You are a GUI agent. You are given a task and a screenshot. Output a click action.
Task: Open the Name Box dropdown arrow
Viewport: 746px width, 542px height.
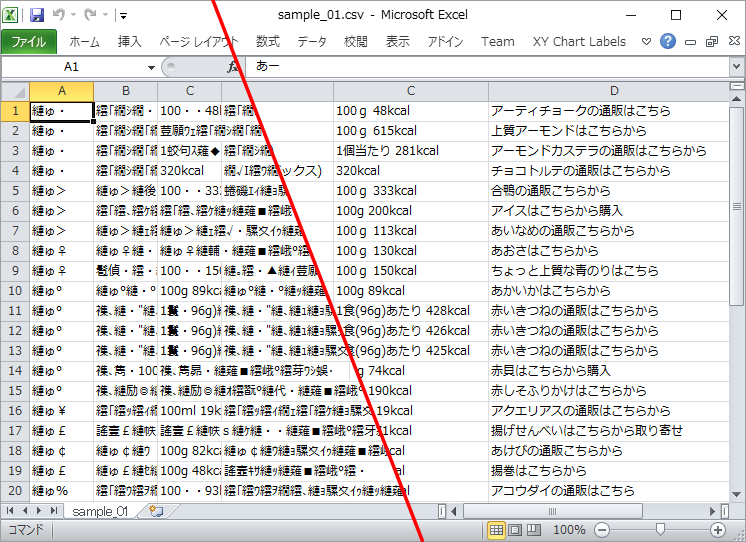pos(151,67)
